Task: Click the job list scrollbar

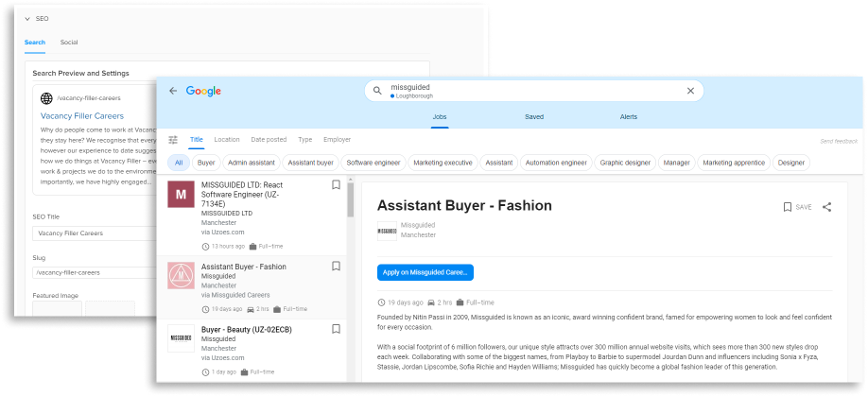Action: point(351,199)
